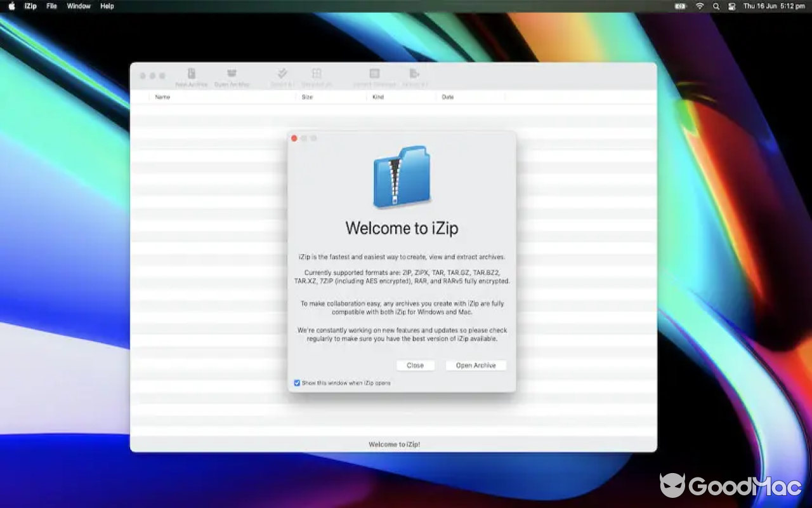Click the Extract All toolbar icon
Screen dimensions: 812x508
(414, 75)
